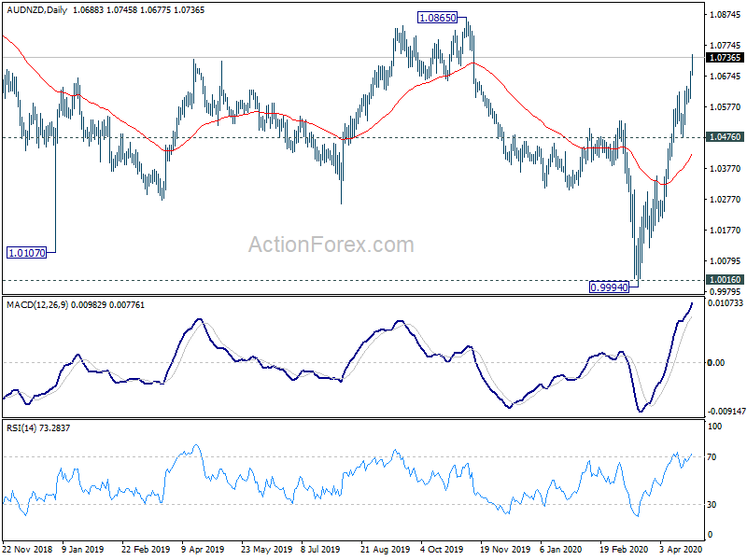Viewport: 747px width, 560px height.
Task: Click the 1.03770 price axis value
Action: 726,168
